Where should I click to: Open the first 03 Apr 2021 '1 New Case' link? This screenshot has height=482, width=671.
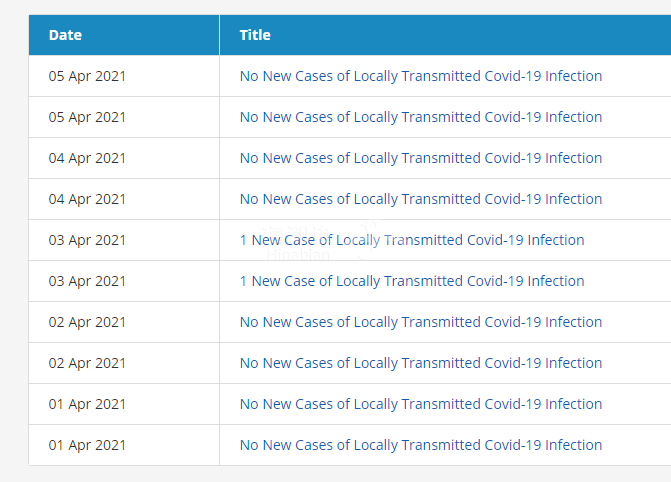pyautogui.click(x=412, y=240)
